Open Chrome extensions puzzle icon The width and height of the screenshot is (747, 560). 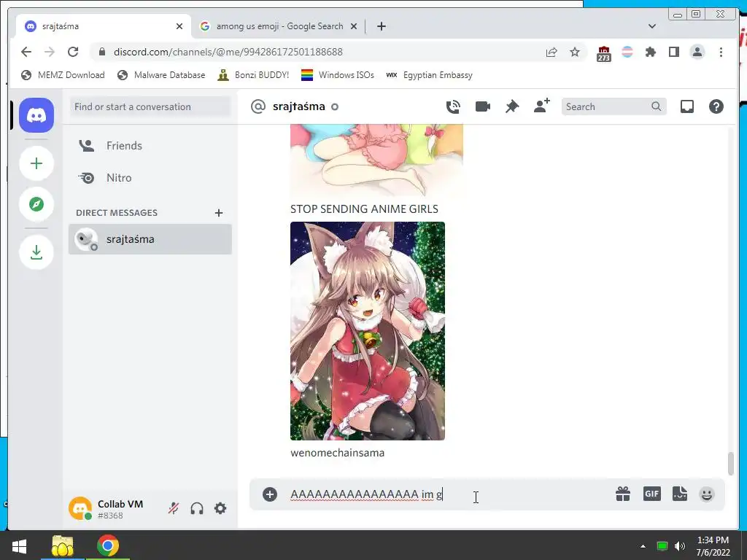650,52
